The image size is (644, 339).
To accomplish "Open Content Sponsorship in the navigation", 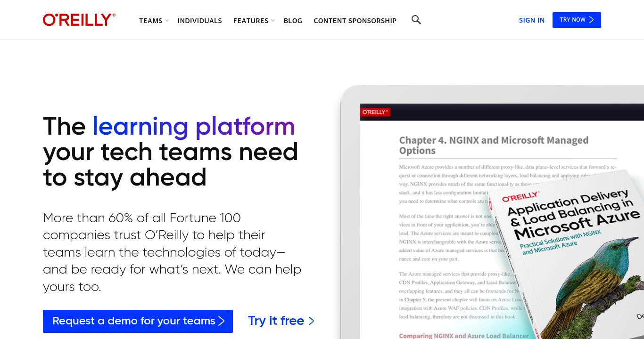I will [x=355, y=21].
